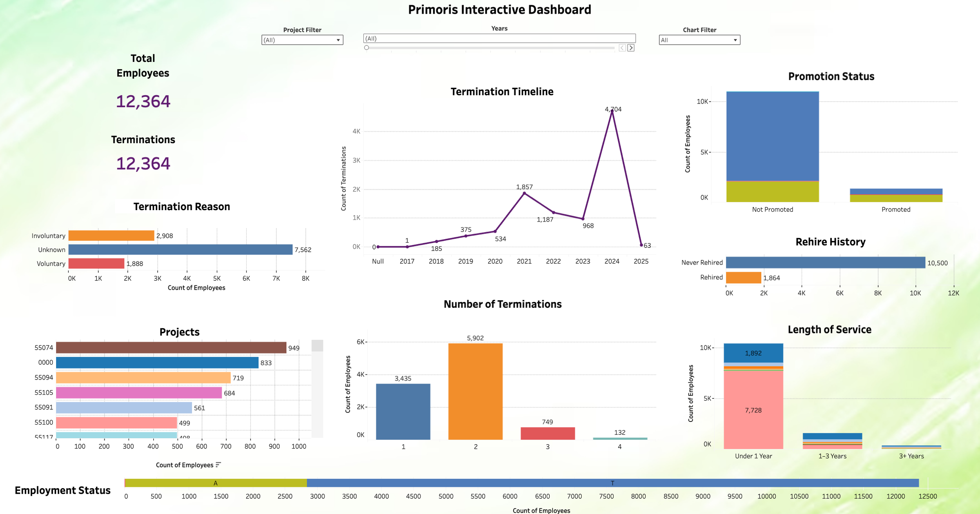Click the previous year arrow button
This screenshot has width=980, height=514.
(622, 48)
